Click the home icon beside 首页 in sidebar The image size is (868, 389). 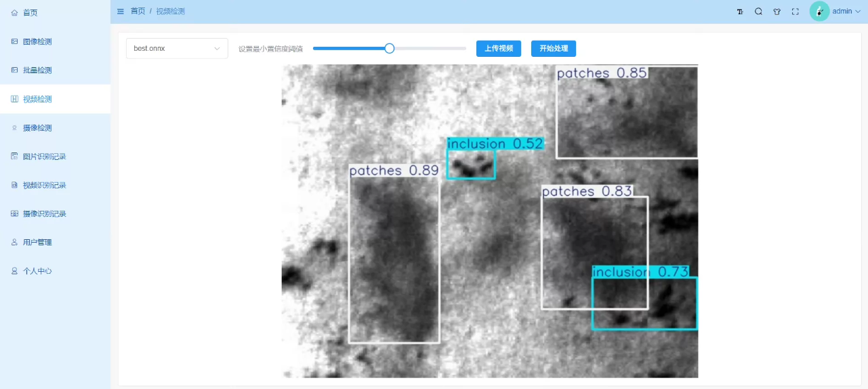[x=15, y=12]
